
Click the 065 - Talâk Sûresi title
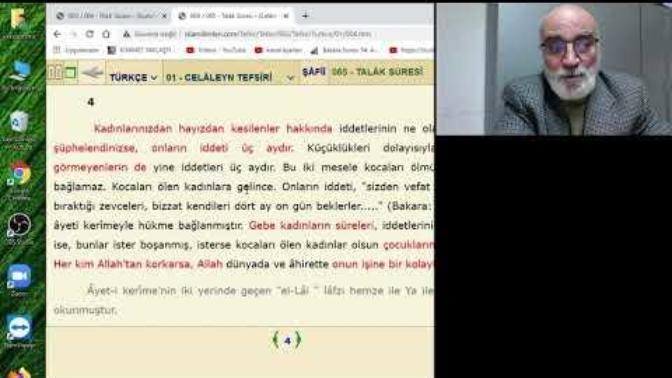click(x=377, y=72)
